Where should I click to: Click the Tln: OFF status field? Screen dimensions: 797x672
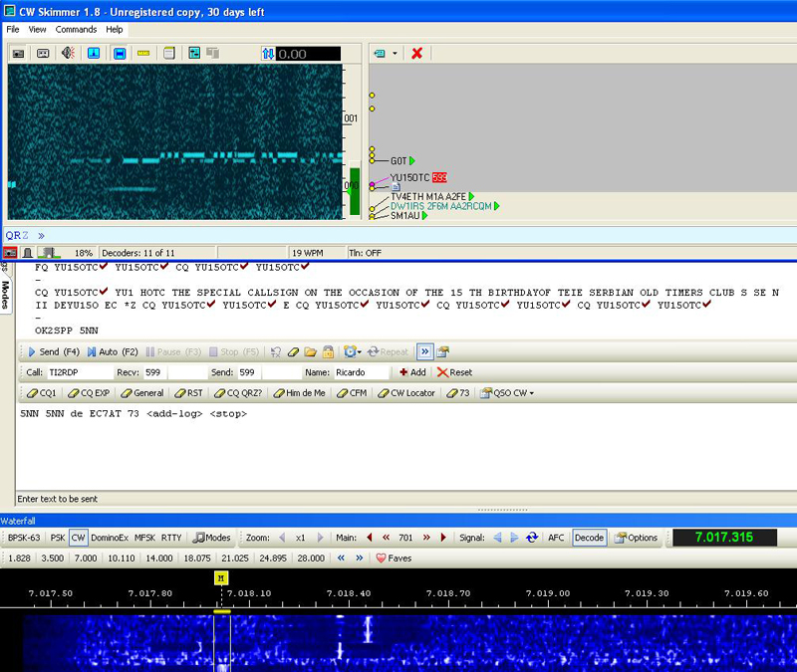(x=365, y=253)
